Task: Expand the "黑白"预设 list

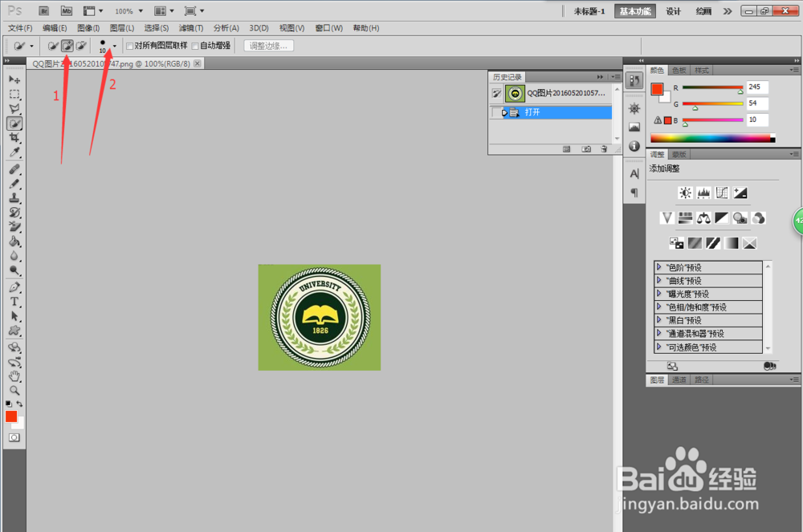Action: (x=659, y=319)
